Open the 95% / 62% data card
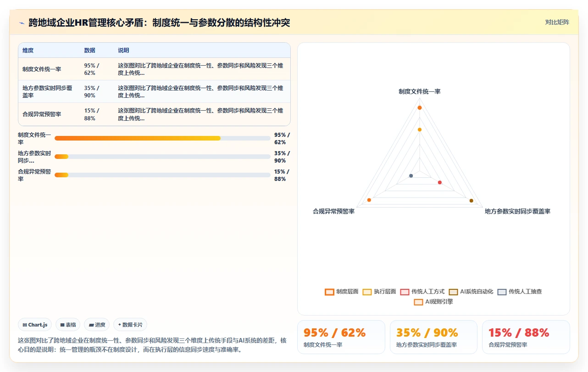The height and width of the screenshot is (372, 588). pos(341,337)
